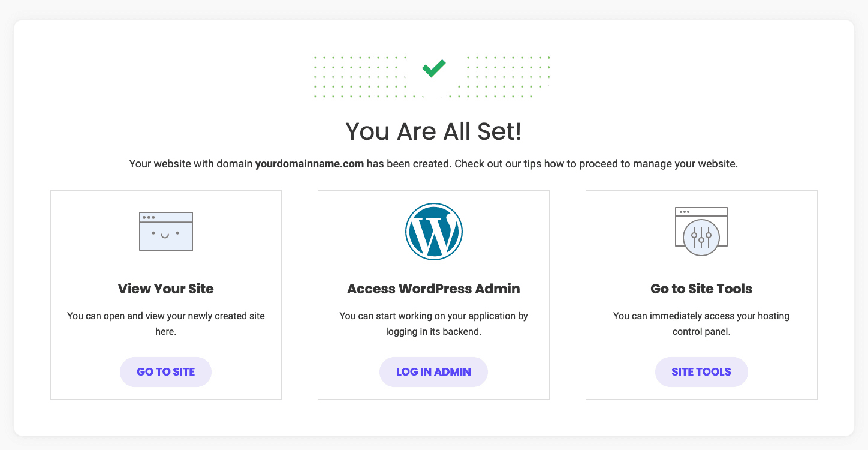Click green dotted pattern left of checkmark

(x=358, y=77)
